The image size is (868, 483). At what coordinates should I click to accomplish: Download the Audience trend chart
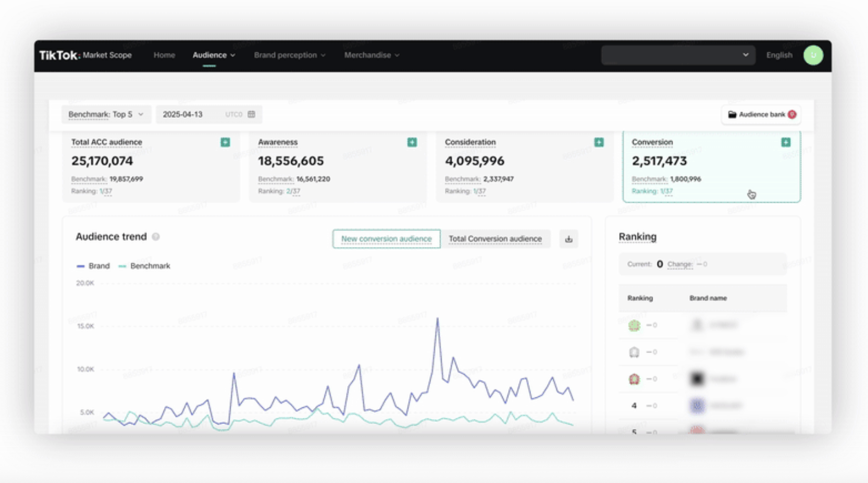click(x=569, y=239)
